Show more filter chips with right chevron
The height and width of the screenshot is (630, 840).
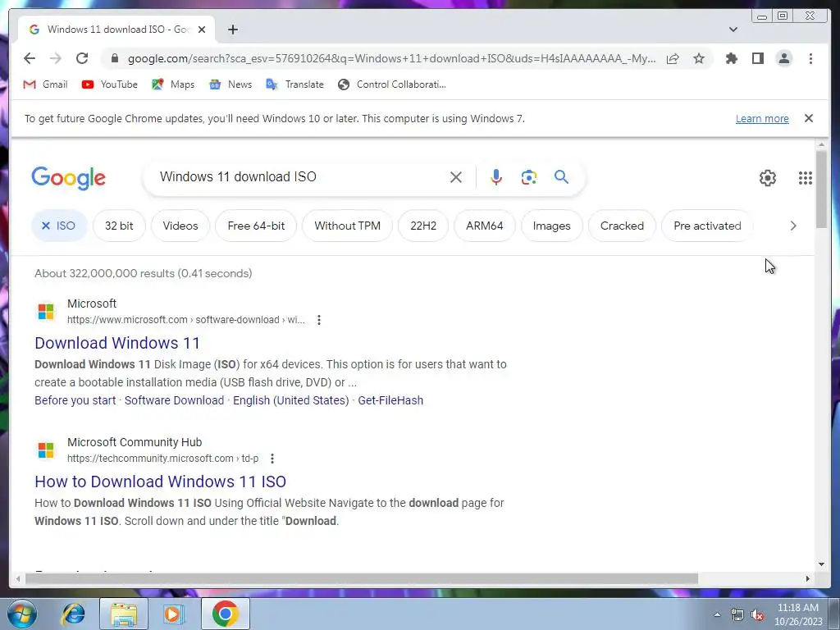point(793,226)
